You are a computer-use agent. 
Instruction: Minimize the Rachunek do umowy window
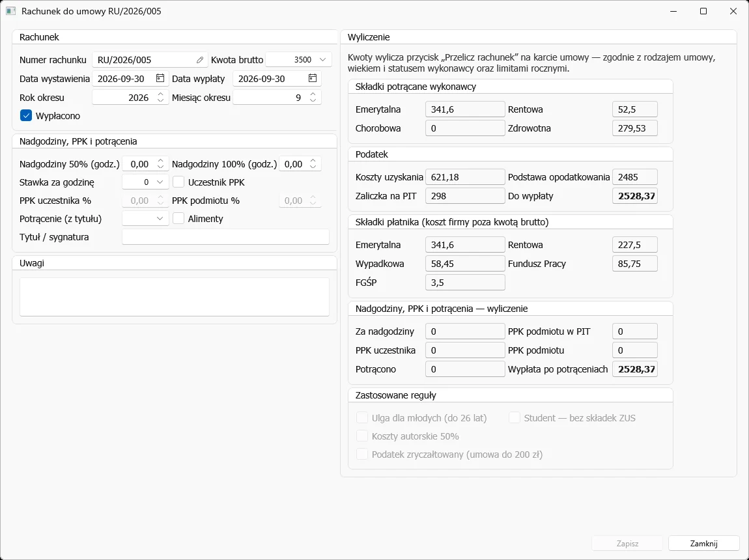pos(673,11)
